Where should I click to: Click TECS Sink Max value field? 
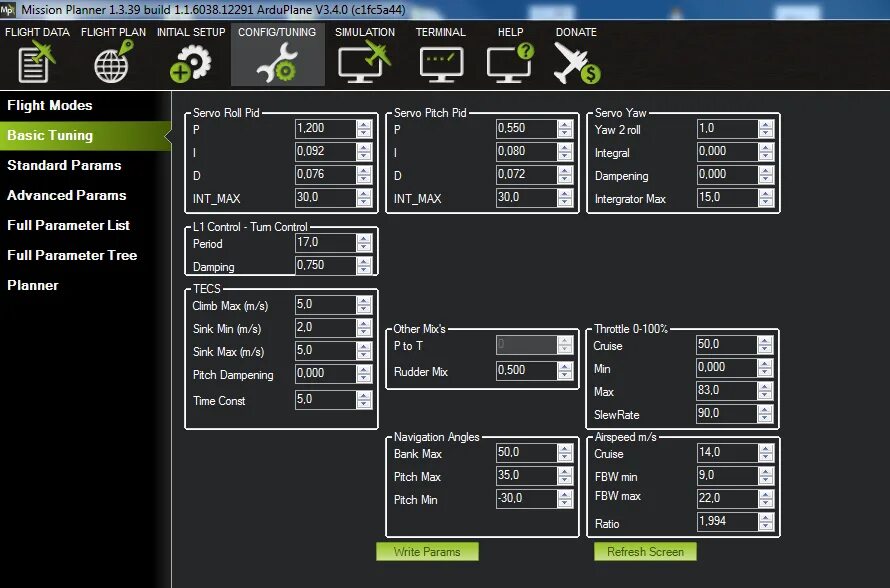326,351
